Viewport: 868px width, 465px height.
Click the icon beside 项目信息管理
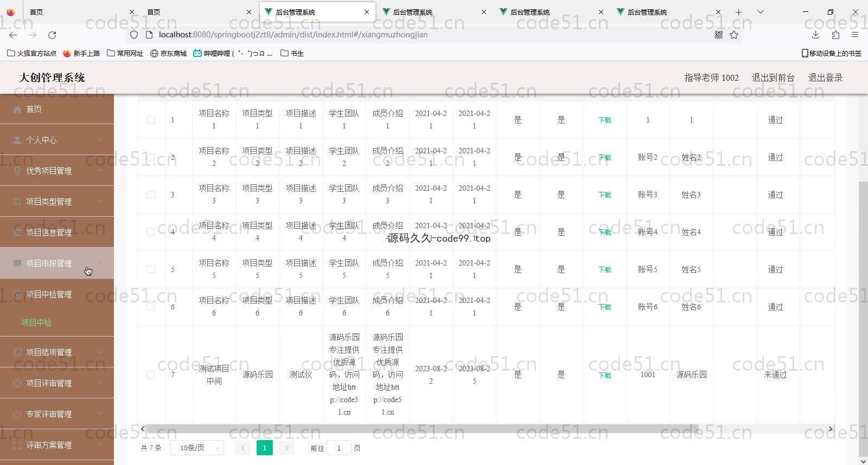[x=17, y=232]
